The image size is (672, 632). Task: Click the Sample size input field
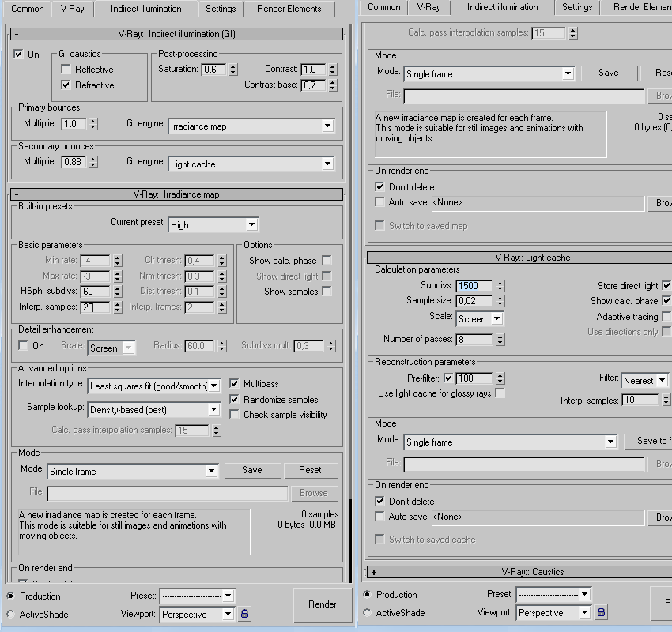point(474,301)
